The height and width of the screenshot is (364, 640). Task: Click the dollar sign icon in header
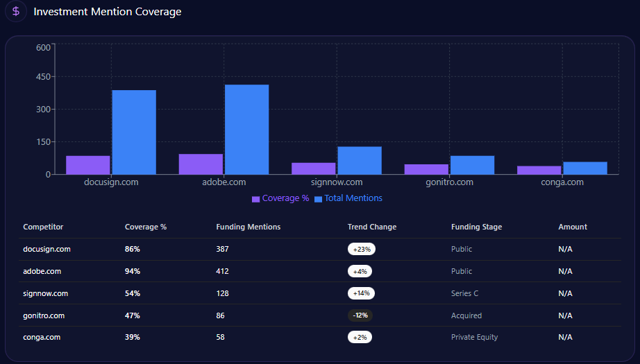pyautogui.click(x=16, y=11)
